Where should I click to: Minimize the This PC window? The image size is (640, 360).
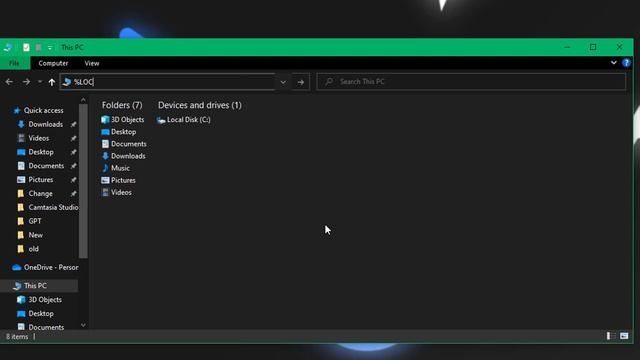(x=567, y=47)
